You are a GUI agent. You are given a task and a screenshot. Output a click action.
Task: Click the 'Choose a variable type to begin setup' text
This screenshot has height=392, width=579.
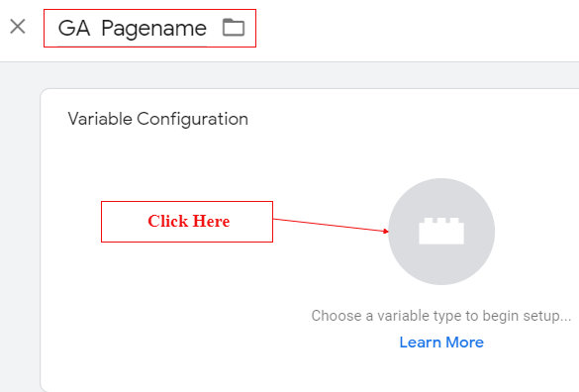441,316
